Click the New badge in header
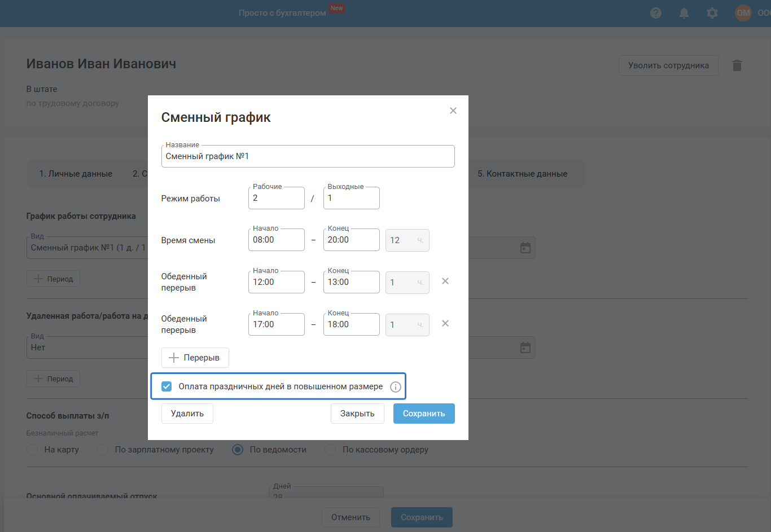Screen dimensions: 771x532 337,8
